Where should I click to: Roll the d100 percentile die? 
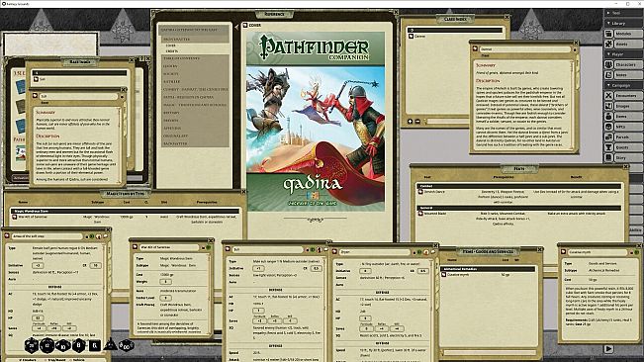pyautogui.click(x=126, y=345)
